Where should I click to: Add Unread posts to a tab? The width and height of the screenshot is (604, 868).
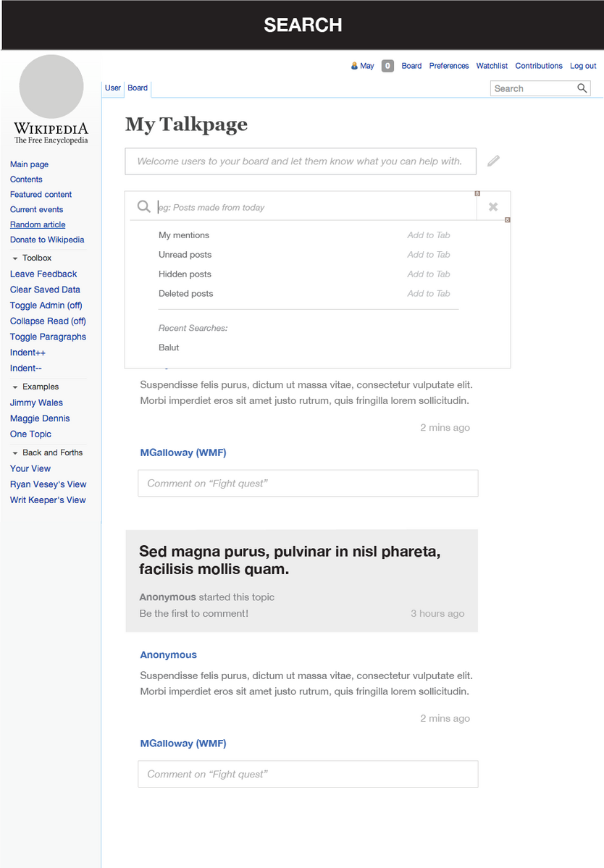428,255
